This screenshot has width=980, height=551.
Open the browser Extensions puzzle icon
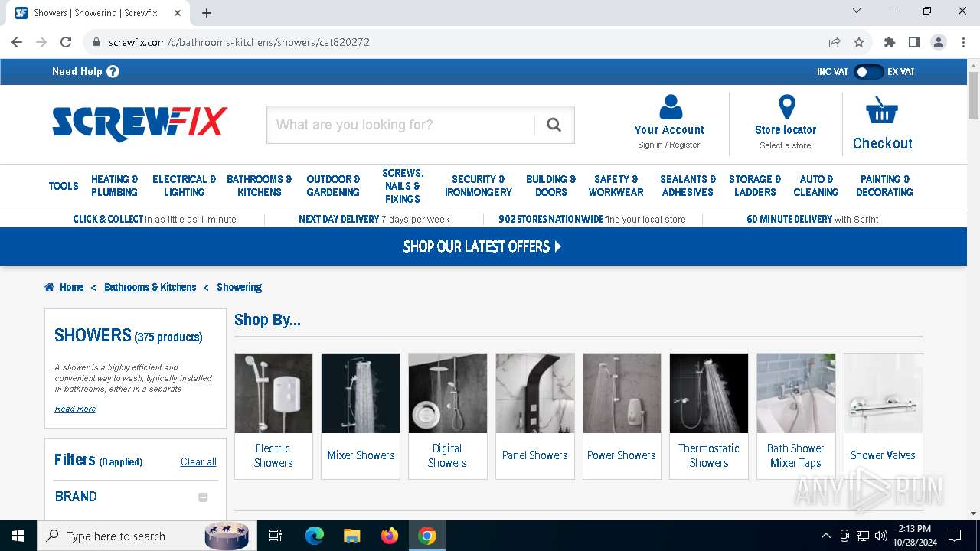pos(890,42)
